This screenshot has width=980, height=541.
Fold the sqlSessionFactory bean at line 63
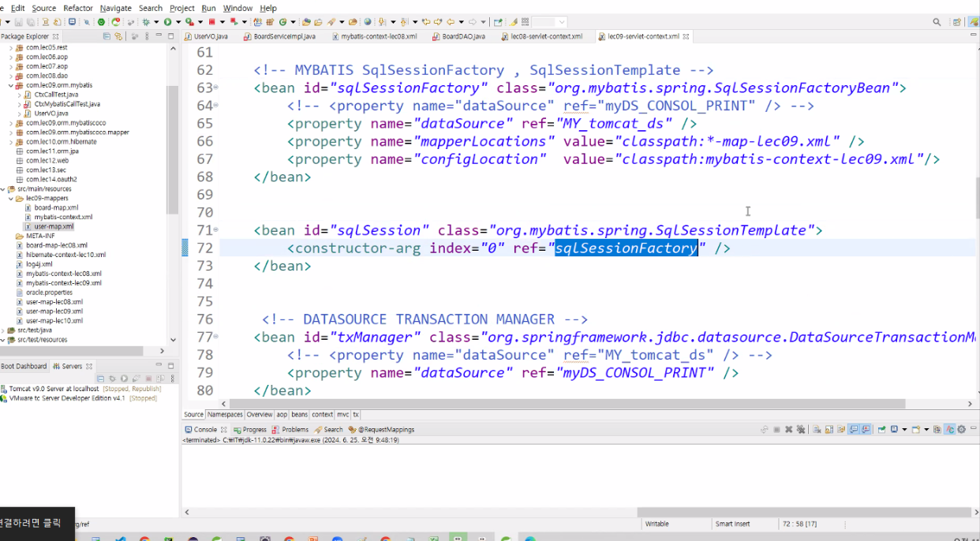pyautogui.click(x=216, y=88)
